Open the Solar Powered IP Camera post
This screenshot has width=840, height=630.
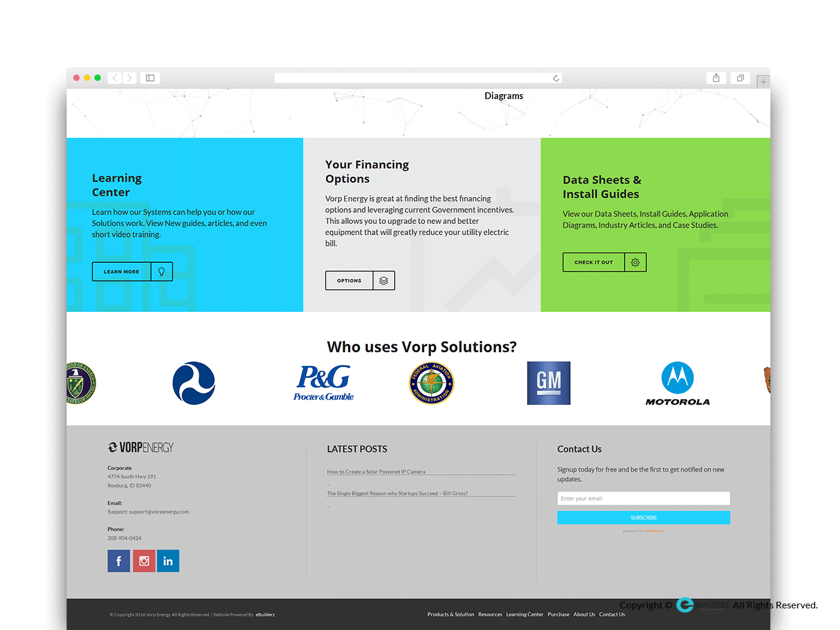pos(376,472)
